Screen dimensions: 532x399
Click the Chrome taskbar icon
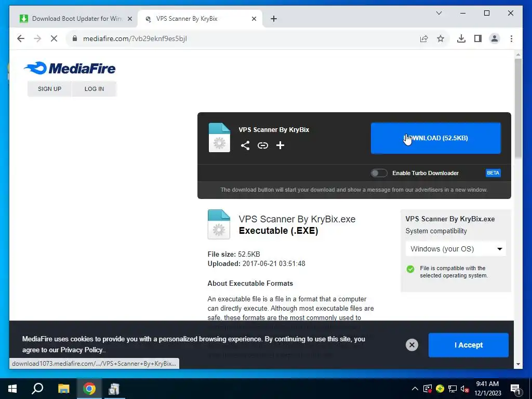coord(89,389)
